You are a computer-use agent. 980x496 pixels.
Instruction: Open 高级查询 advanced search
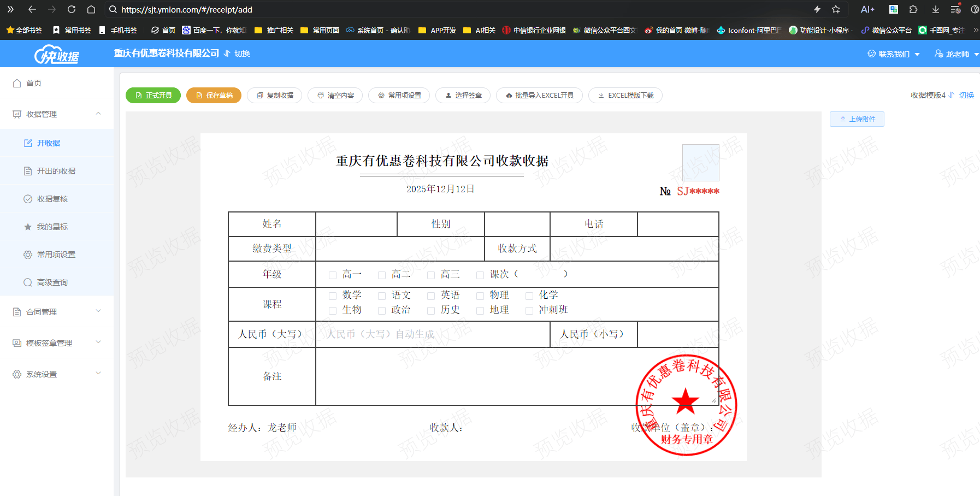click(52, 282)
